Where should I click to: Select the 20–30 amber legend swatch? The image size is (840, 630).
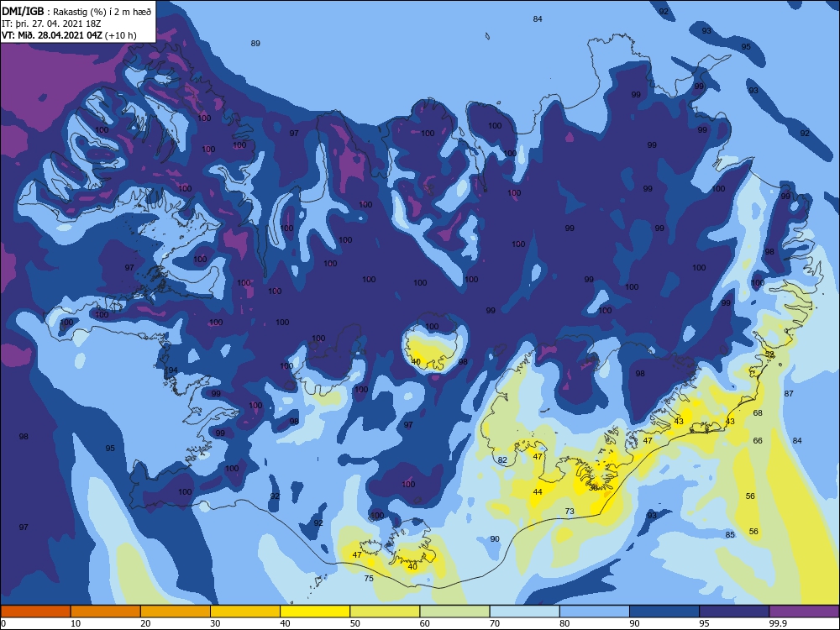click(x=176, y=612)
